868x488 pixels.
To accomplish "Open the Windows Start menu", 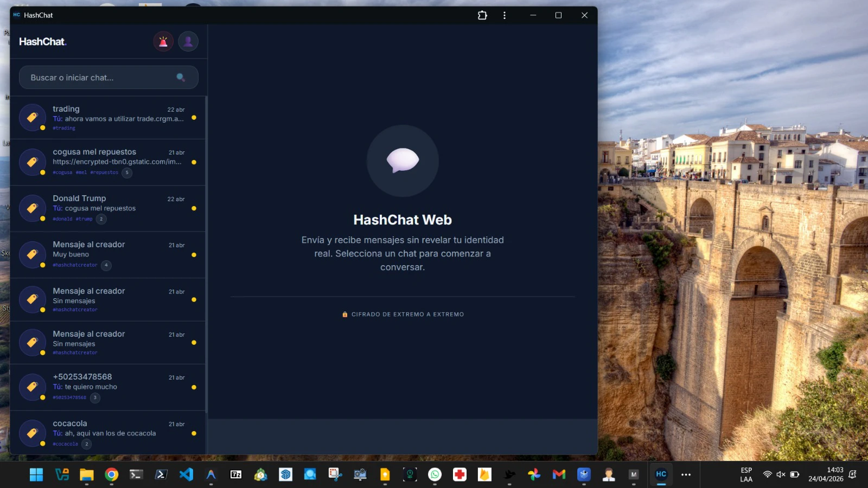I will point(36,474).
